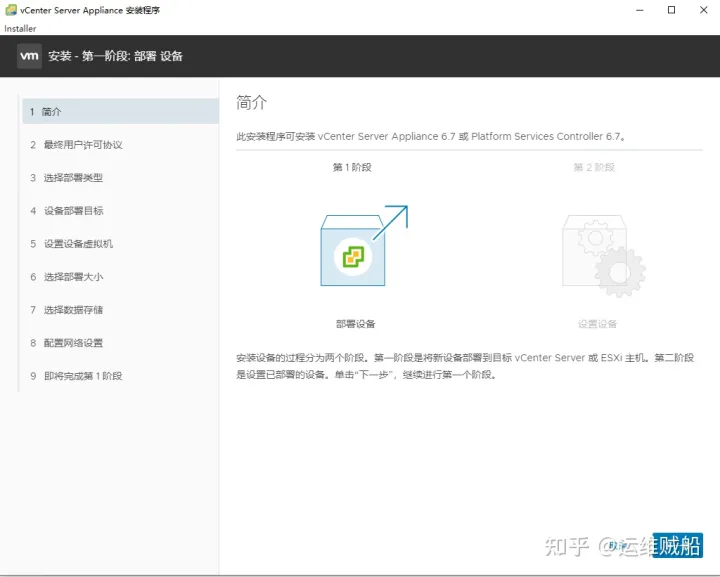Maximize the installer window
The height and width of the screenshot is (577, 720).
pos(671,10)
